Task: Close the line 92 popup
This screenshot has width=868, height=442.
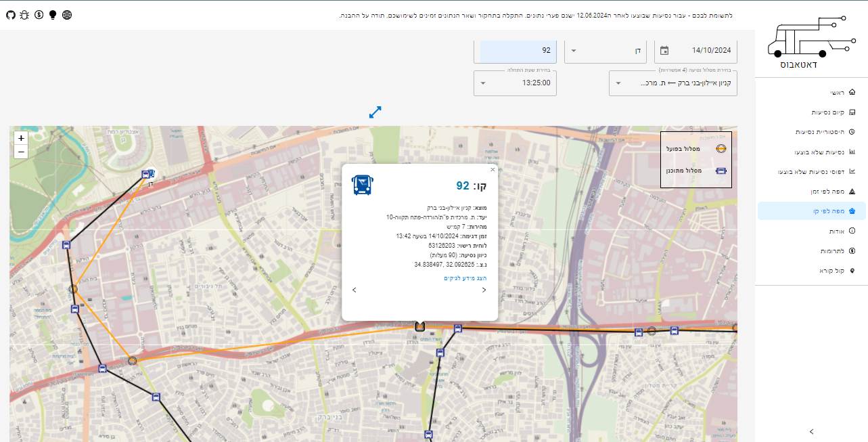Action: coord(493,170)
